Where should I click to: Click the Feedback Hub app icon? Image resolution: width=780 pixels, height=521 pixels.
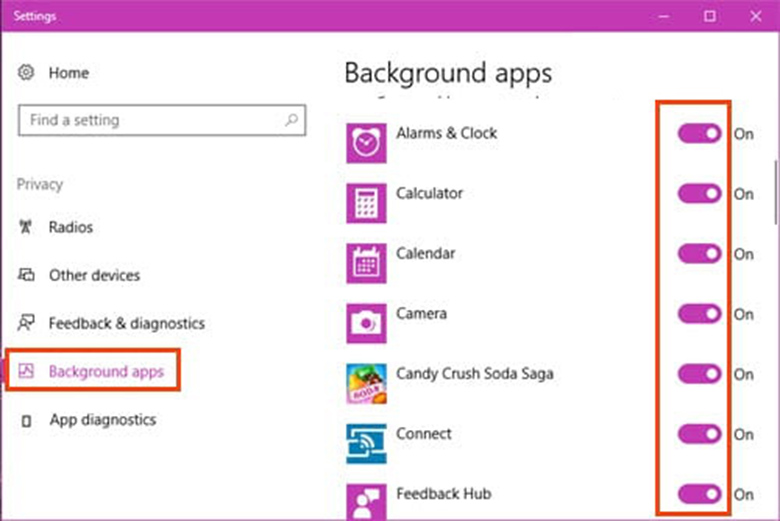366,501
